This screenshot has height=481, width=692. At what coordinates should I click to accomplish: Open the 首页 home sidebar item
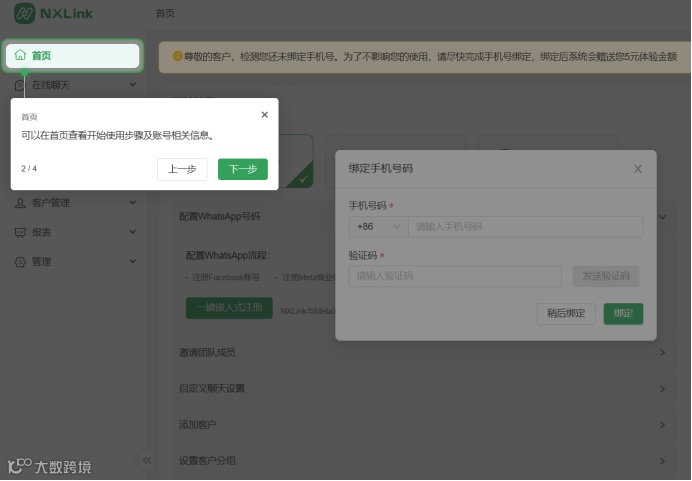coord(73,56)
